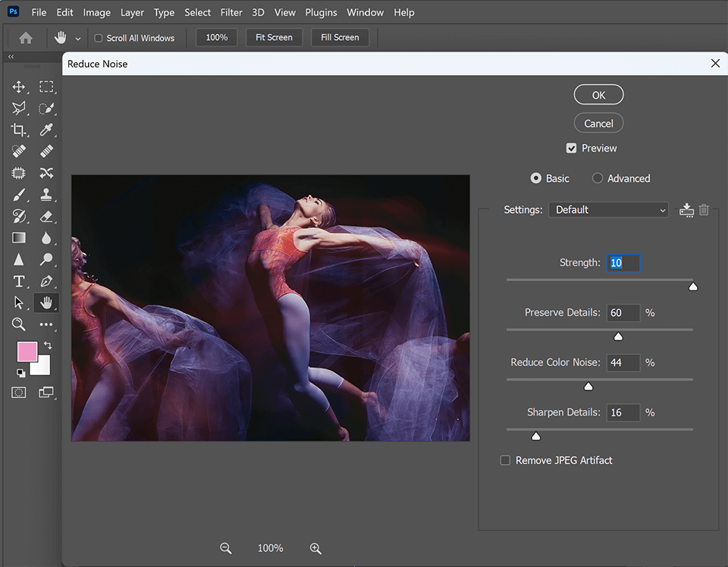Select the Rectangular Marquee tool

click(46, 86)
